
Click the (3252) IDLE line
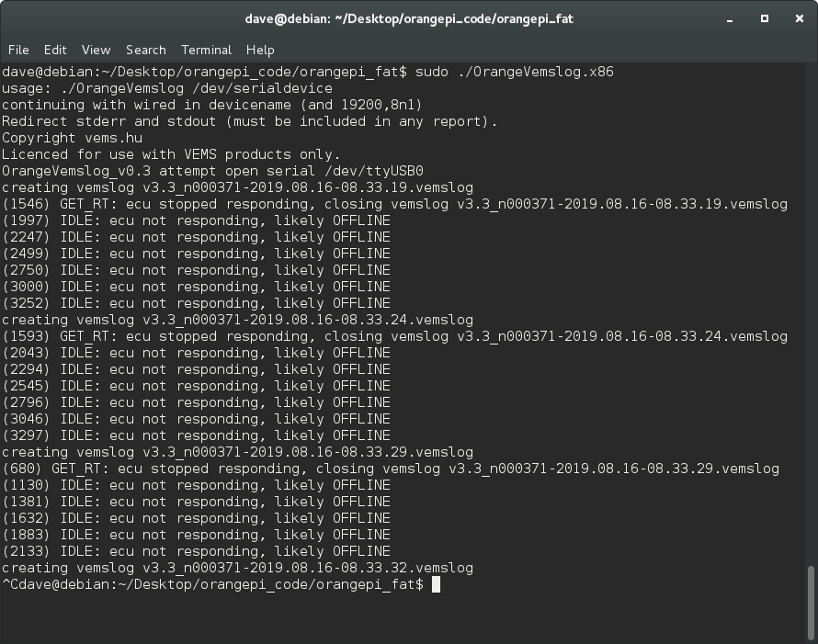coord(196,303)
